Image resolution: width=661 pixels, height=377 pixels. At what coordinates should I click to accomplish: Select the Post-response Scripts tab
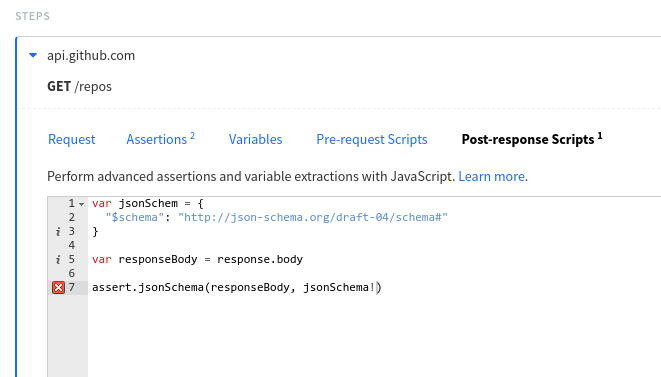click(532, 139)
